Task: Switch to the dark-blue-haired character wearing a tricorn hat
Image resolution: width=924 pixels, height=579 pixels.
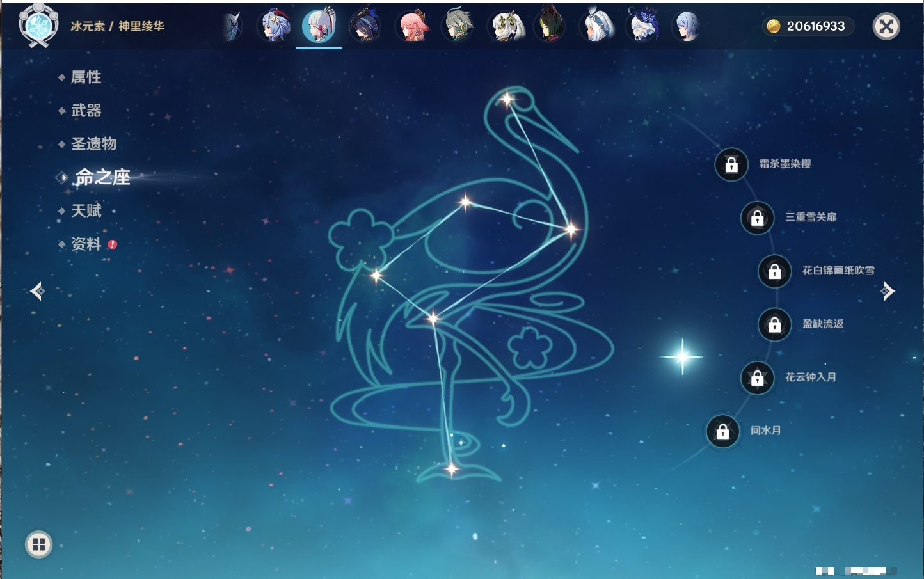Action: click(365, 27)
